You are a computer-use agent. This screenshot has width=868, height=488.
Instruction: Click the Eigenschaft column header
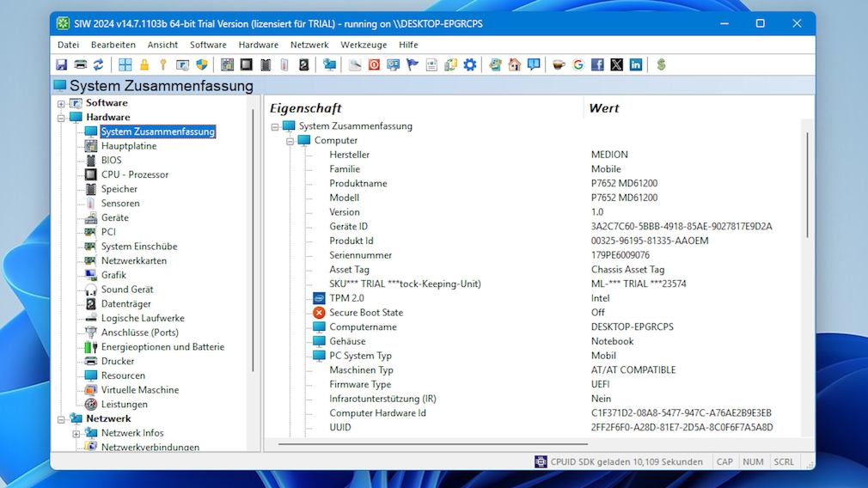point(306,108)
